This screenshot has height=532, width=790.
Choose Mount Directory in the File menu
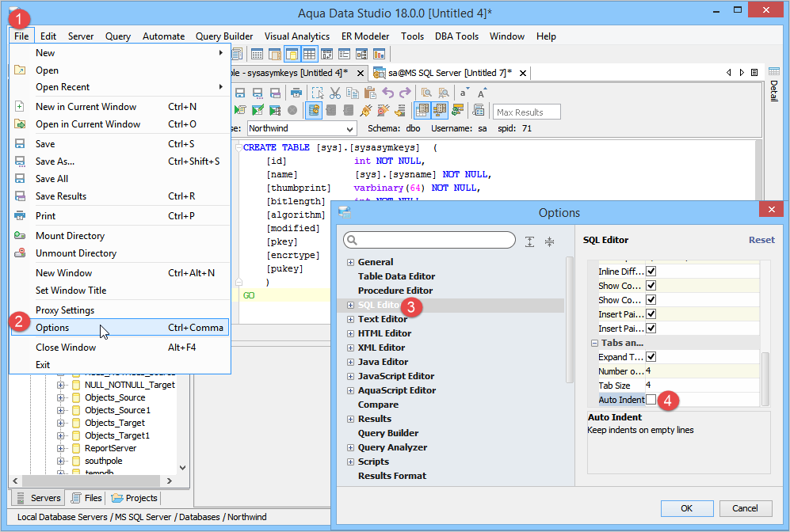(120, 236)
